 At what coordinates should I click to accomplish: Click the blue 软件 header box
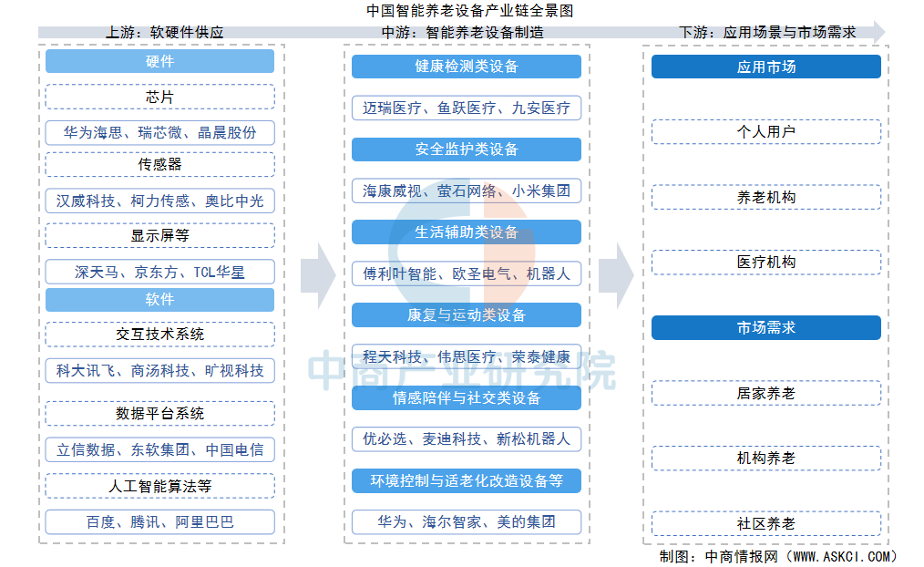(x=159, y=300)
